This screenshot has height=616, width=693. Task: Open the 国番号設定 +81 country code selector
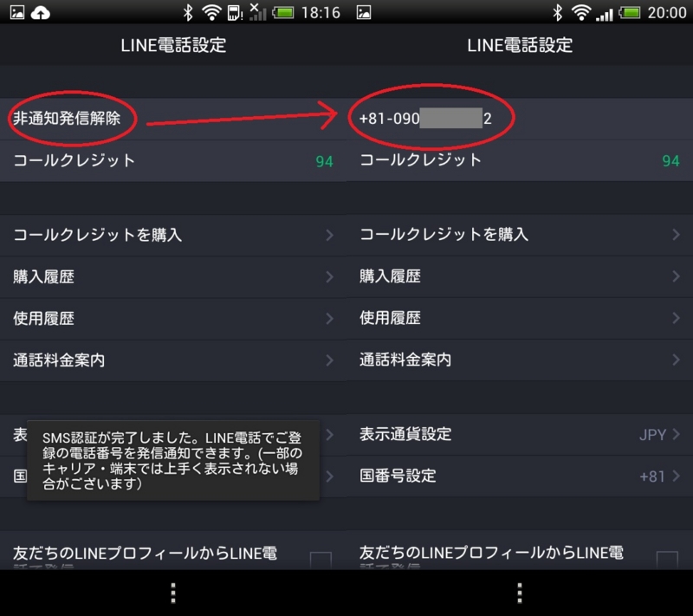point(520,477)
